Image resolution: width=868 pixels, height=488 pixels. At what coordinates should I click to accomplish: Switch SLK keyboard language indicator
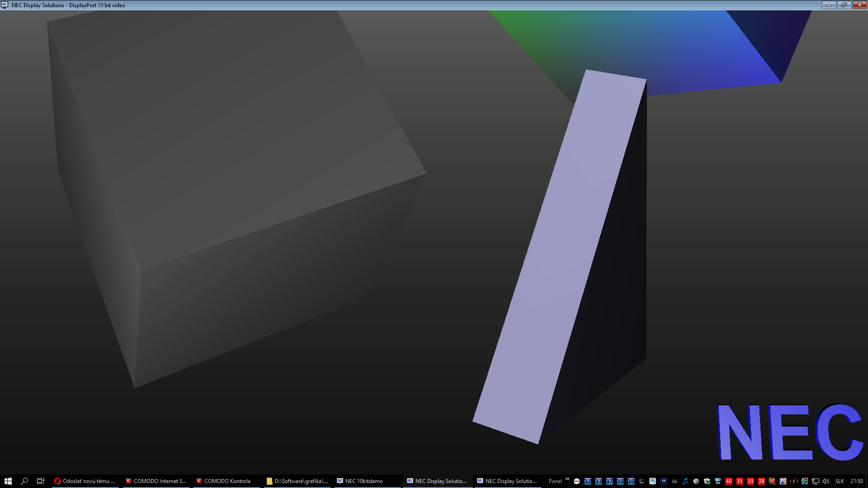(840, 481)
